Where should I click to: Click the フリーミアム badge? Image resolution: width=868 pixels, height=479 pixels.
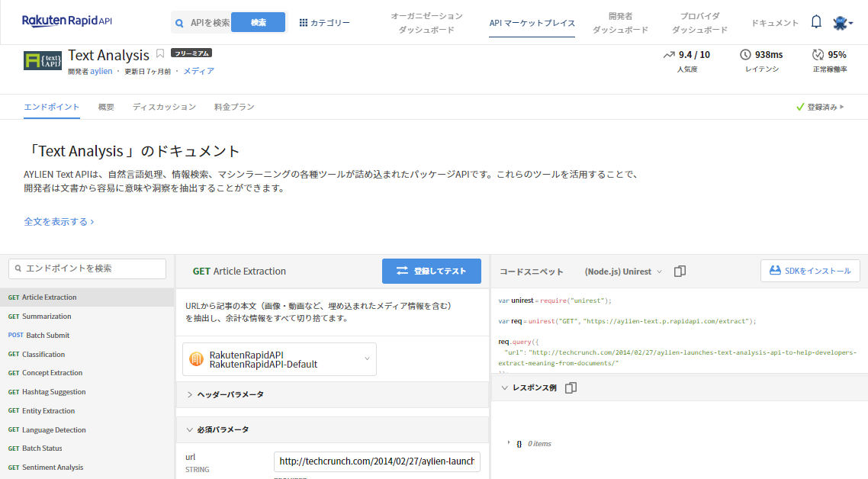[x=191, y=53]
